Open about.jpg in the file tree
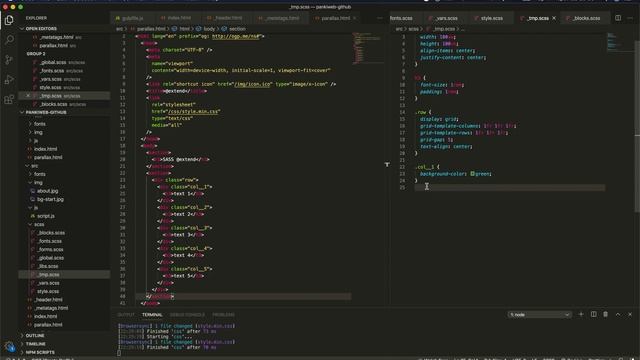 click(x=47, y=191)
